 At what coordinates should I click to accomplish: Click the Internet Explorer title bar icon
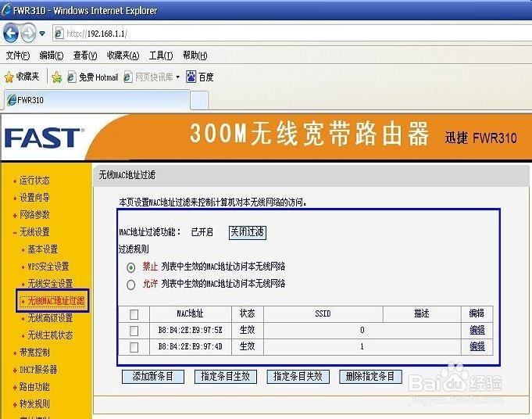coord(6,10)
